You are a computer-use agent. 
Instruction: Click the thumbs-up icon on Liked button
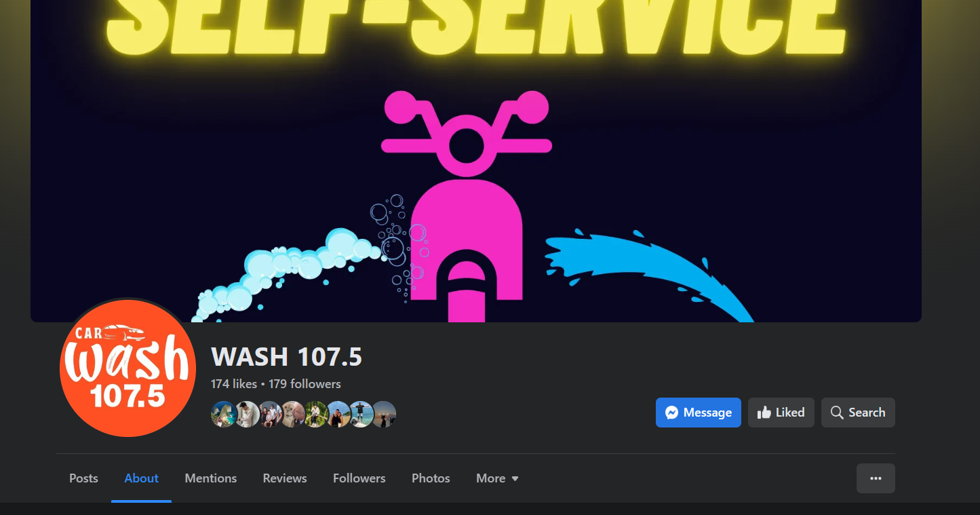coord(764,413)
